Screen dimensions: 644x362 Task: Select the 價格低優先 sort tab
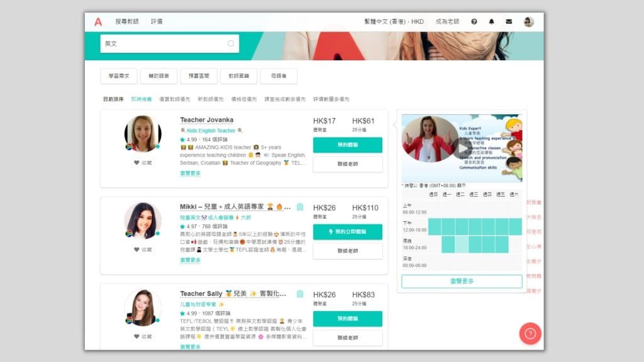coord(244,99)
